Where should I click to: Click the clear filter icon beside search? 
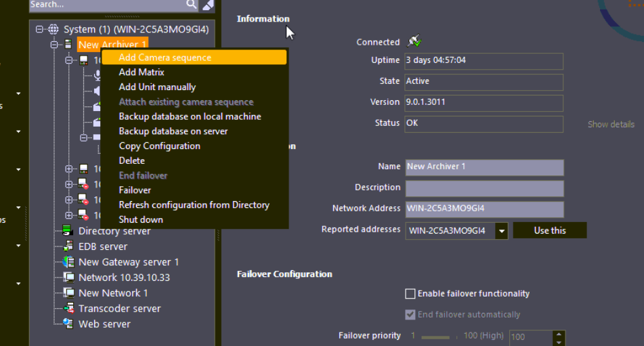point(208,5)
